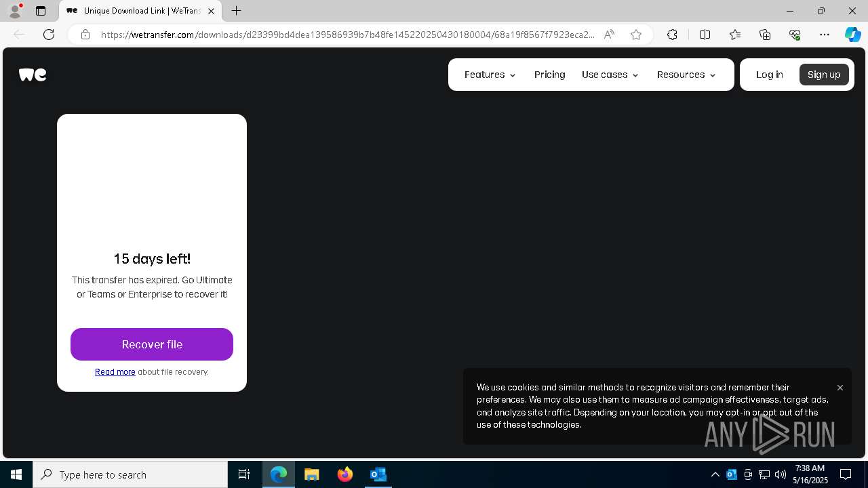The height and width of the screenshot is (488, 868).
Task: Click Outlook tray icon in system tray
Action: (732, 474)
